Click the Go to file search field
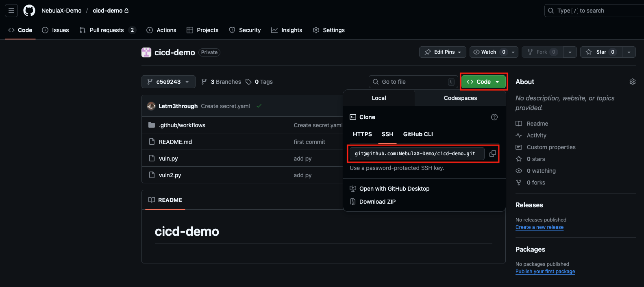Viewport: 644px width, 287px height. tap(413, 82)
